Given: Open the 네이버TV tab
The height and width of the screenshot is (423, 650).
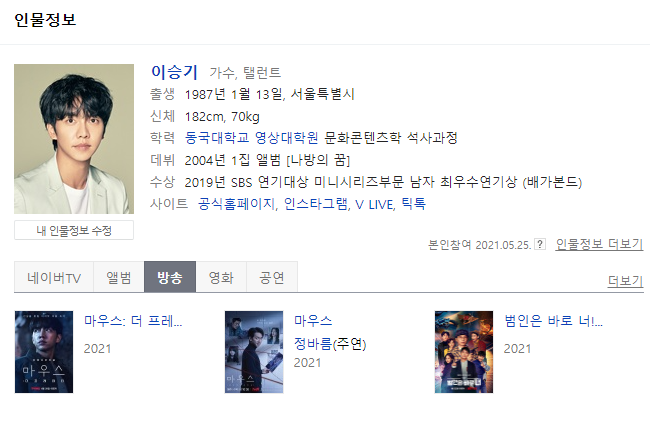Looking at the screenshot, I should (x=54, y=277).
